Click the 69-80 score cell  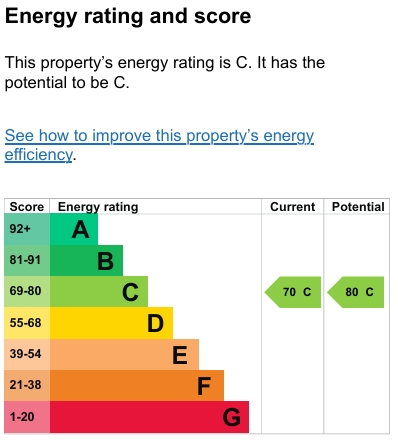click(27, 291)
